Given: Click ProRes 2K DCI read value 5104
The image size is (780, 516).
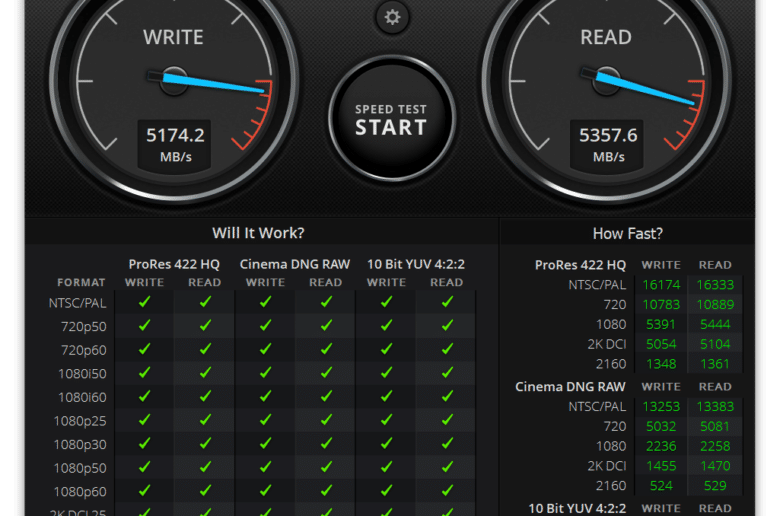Looking at the screenshot, I should click(715, 344).
